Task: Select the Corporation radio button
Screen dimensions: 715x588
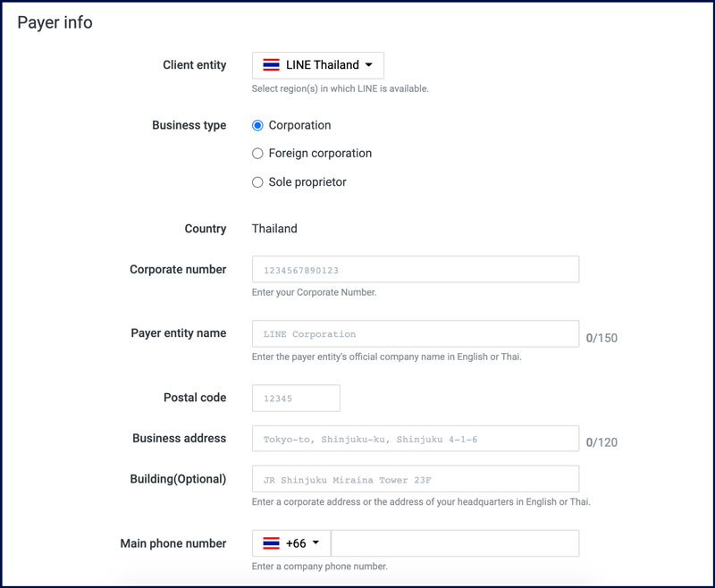Action: coord(257,125)
